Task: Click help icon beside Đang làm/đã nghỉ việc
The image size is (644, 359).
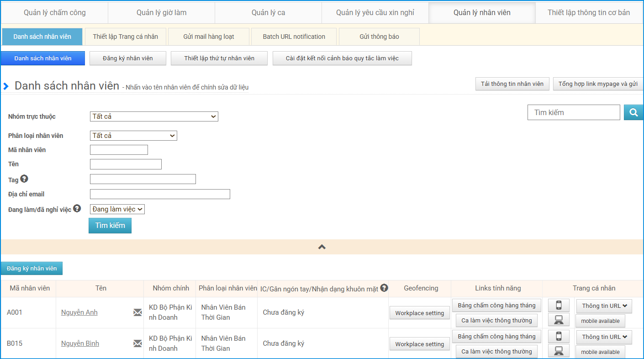Action: pos(77,208)
